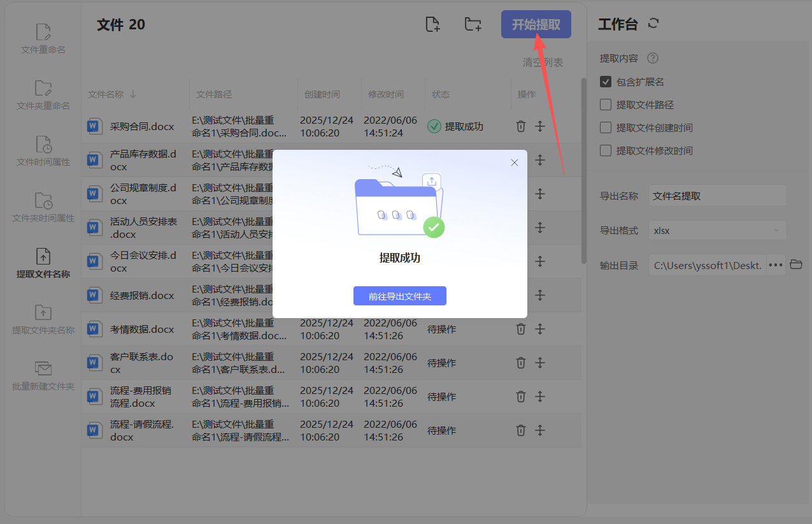Click the Word icon of 采购合同.docx
Image resolution: width=812 pixels, height=524 pixels.
click(94, 127)
